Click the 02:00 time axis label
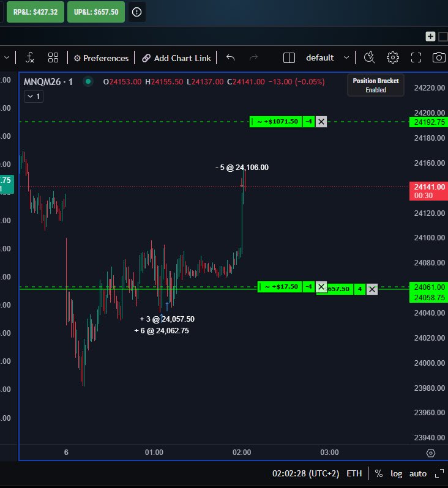 pyautogui.click(x=242, y=452)
